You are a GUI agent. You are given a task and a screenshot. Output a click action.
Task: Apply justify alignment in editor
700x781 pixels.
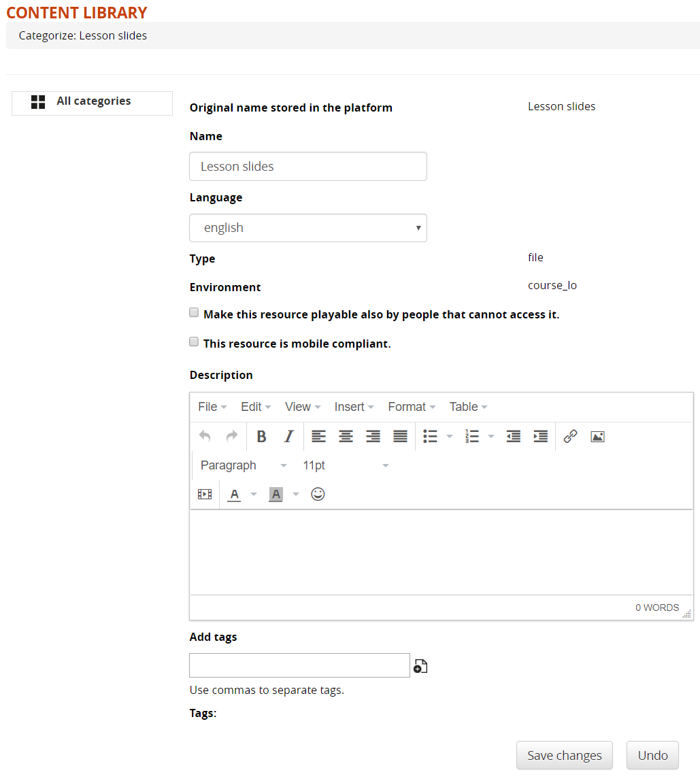tap(400, 437)
